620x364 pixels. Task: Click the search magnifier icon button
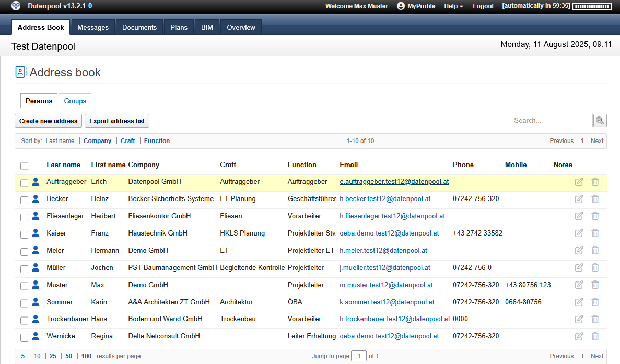point(600,121)
